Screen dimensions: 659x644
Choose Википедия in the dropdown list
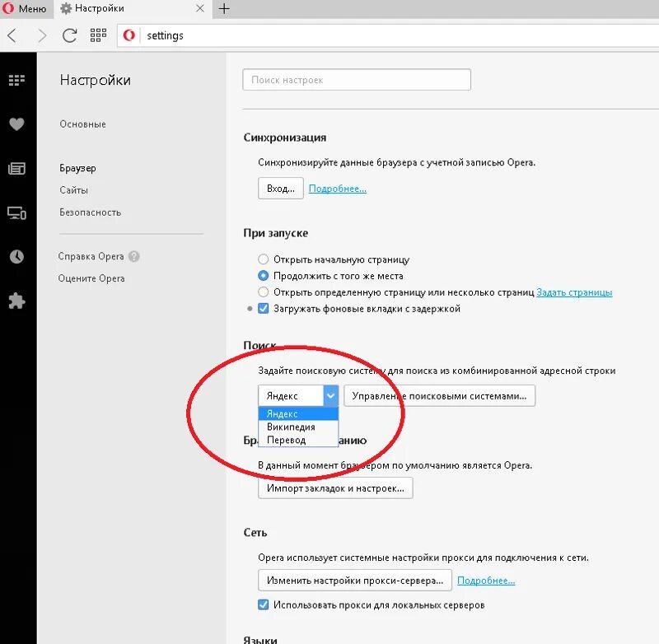pos(298,427)
